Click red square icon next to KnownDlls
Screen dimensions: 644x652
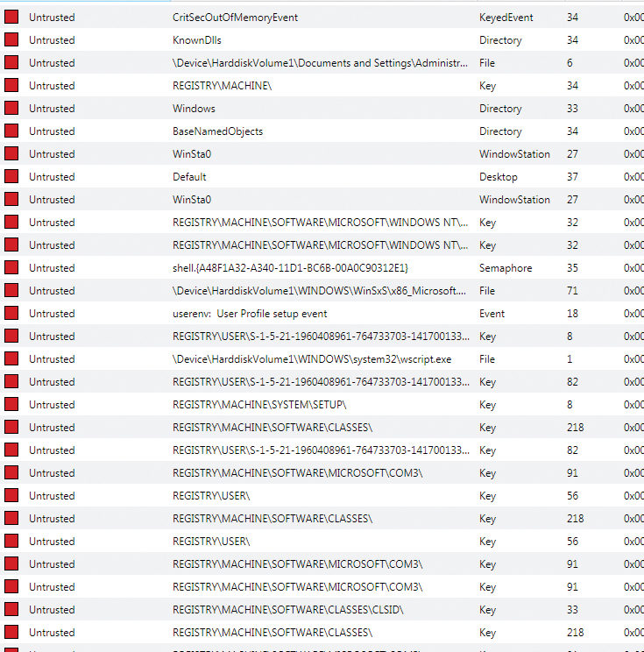11,40
